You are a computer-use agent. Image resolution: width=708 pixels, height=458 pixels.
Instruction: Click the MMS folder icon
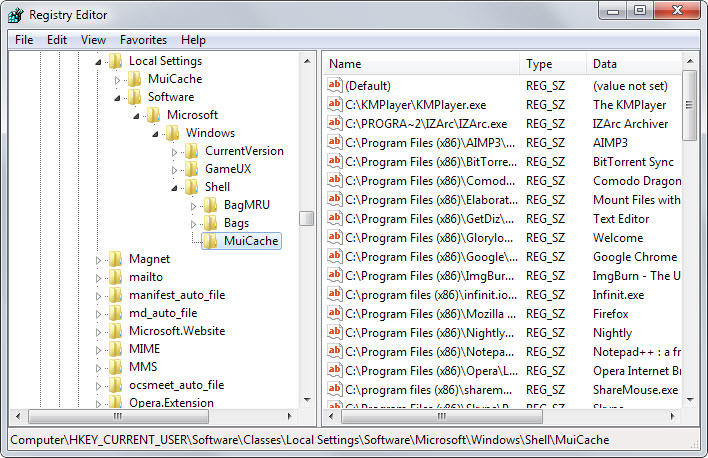[116, 367]
